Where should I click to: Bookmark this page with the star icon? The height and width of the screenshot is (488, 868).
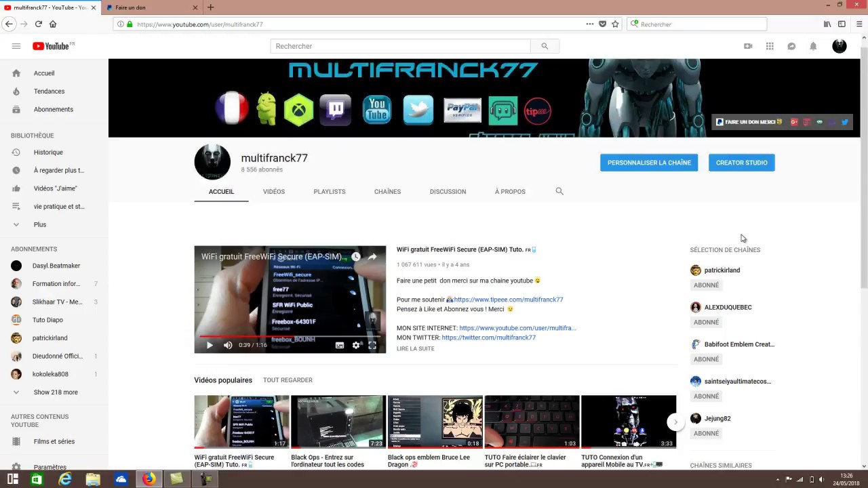(615, 24)
